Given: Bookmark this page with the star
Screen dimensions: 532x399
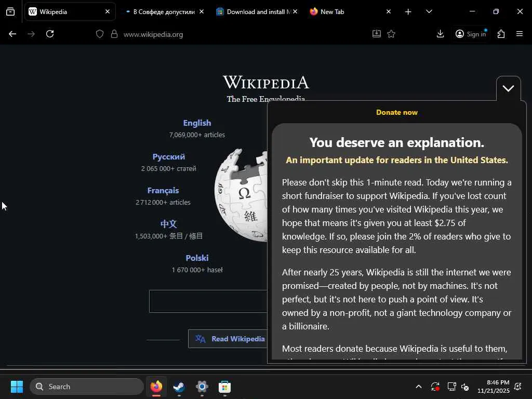Looking at the screenshot, I should click(x=391, y=34).
